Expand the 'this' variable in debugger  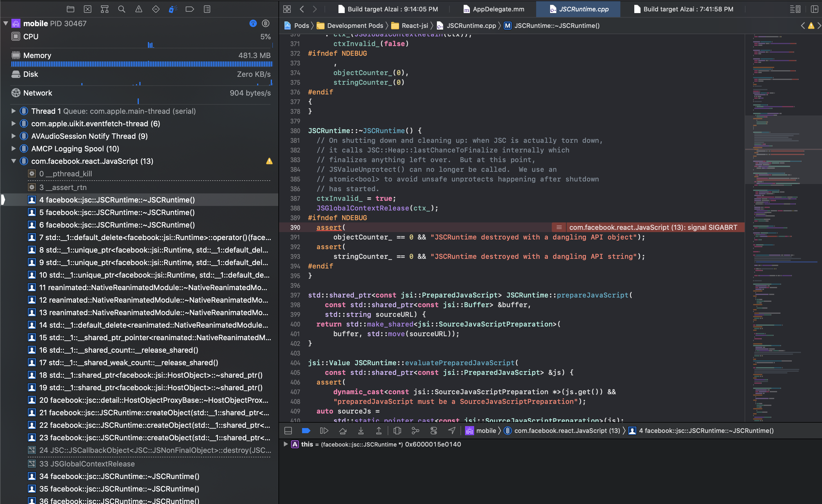pyautogui.click(x=286, y=444)
